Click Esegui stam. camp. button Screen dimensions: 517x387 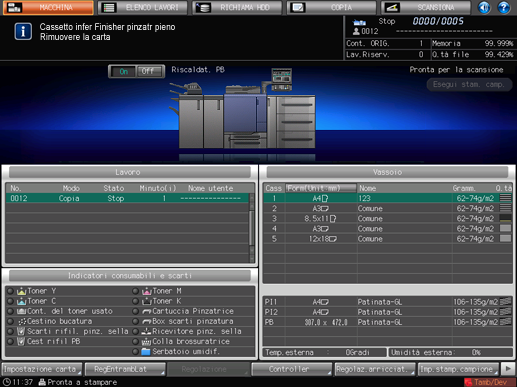469,84
